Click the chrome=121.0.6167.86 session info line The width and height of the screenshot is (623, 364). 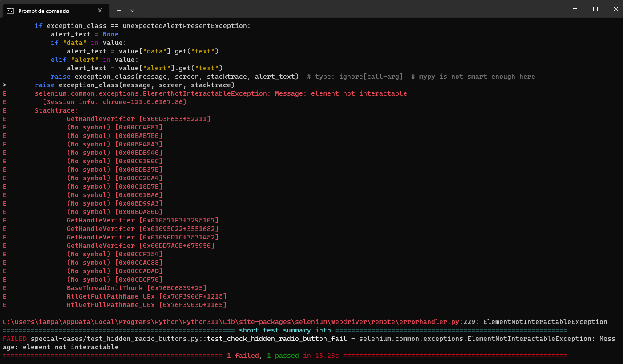click(117, 102)
